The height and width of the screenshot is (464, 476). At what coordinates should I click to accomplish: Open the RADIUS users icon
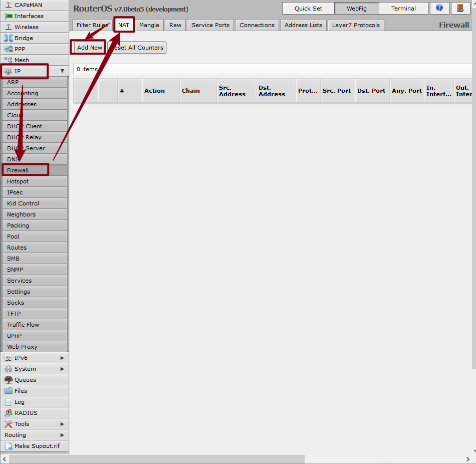(x=9, y=413)
